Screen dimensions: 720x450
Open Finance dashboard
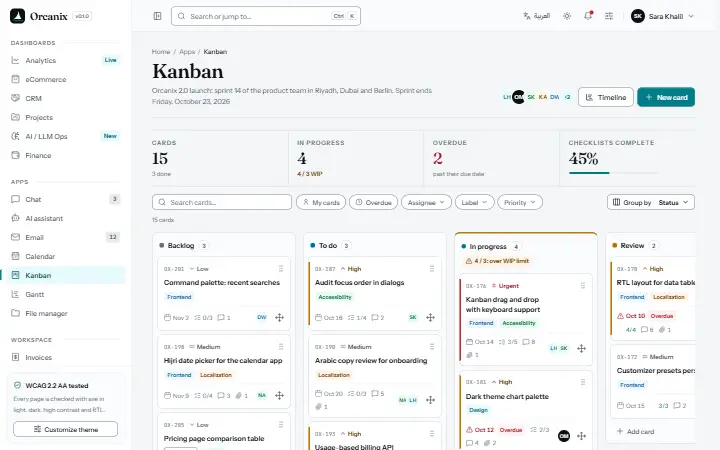click(66, 155)
